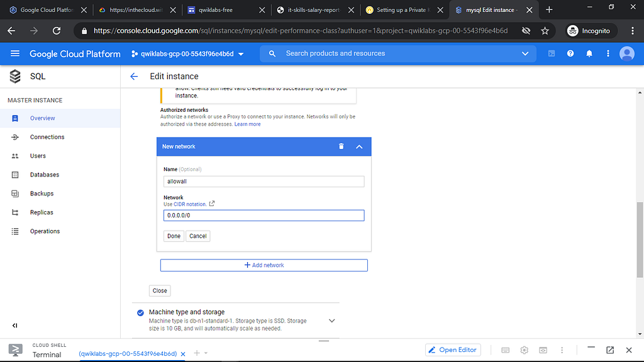Close the qwiklabs Cloud Shell session tab
This screenshot has width=644, height=362.
183,354
